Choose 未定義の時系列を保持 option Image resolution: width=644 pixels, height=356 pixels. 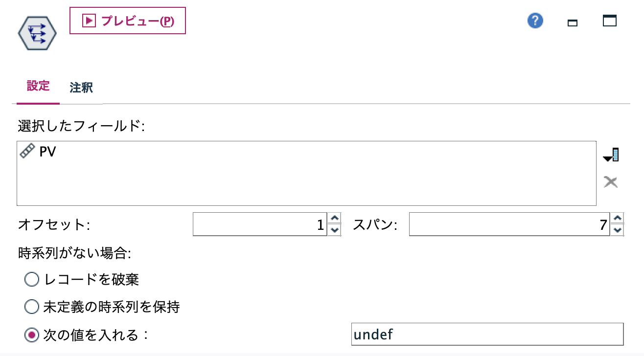click(31, 307)
